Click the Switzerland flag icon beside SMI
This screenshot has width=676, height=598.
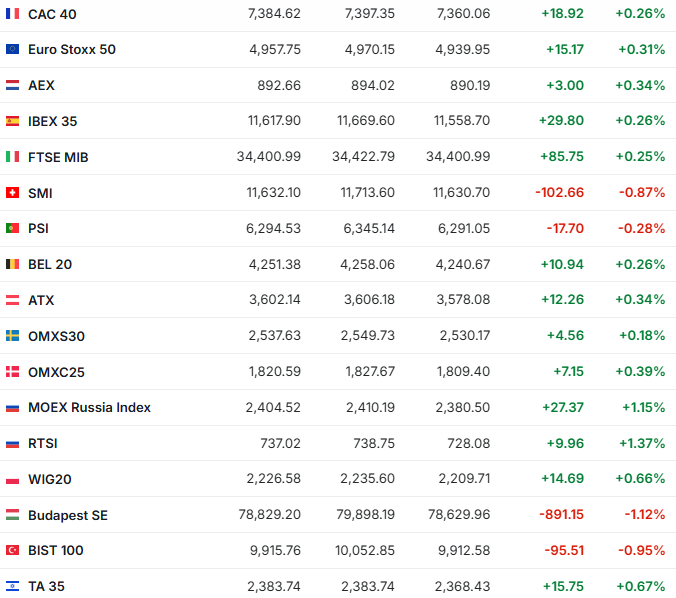click(x=12, y=193)
